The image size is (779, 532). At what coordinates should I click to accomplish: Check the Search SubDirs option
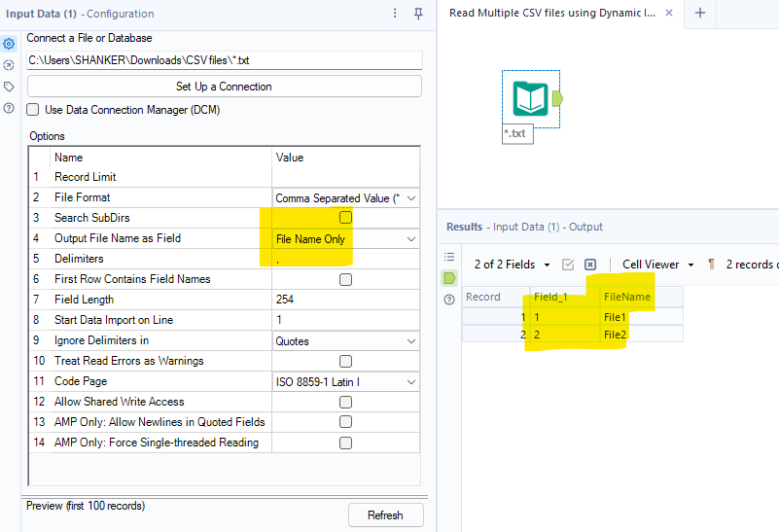pyautogui.click(x=345, y=218)
